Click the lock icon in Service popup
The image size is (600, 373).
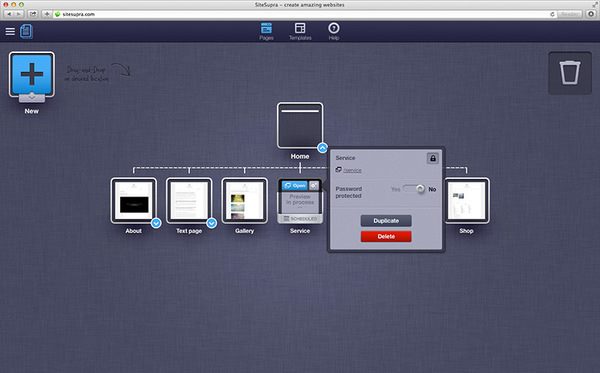pyautogui.click(x=433, y=158)
